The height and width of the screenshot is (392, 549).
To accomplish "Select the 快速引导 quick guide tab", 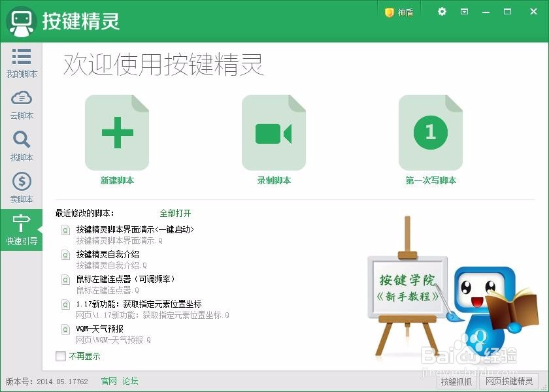I will 22,230.
